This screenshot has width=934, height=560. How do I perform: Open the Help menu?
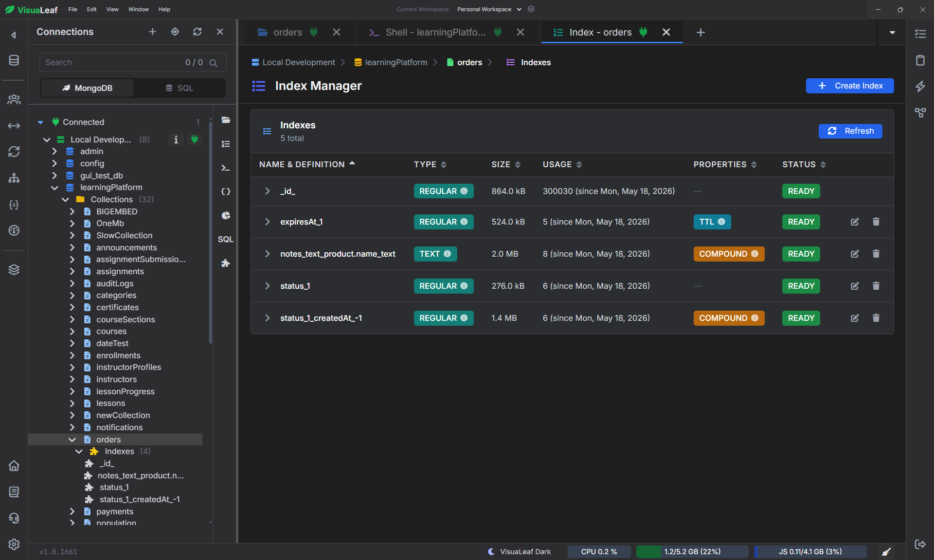click(x=164, y=9)
